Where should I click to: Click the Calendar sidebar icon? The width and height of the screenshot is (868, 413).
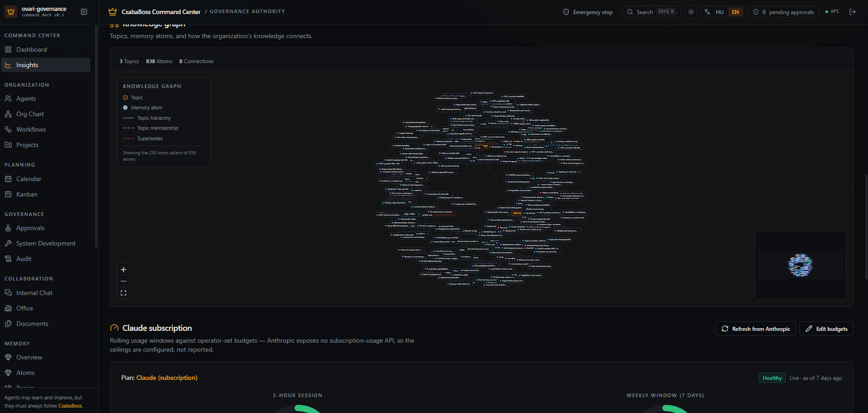point(8,179)
